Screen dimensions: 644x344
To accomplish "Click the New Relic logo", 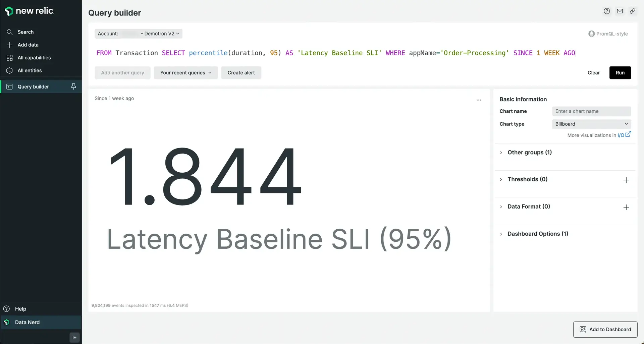I will click(x=30, y=11).
